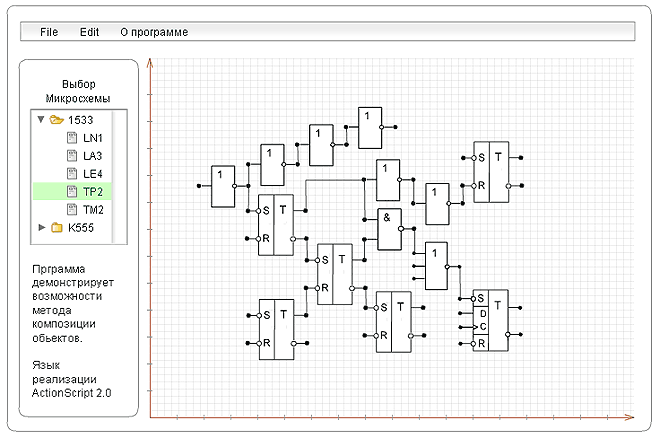Image resolution: width=660 pixels, height=438 pixels.
Task: Select the D flip-flop with S, D, C, R inputs
Action: point(491,320)
